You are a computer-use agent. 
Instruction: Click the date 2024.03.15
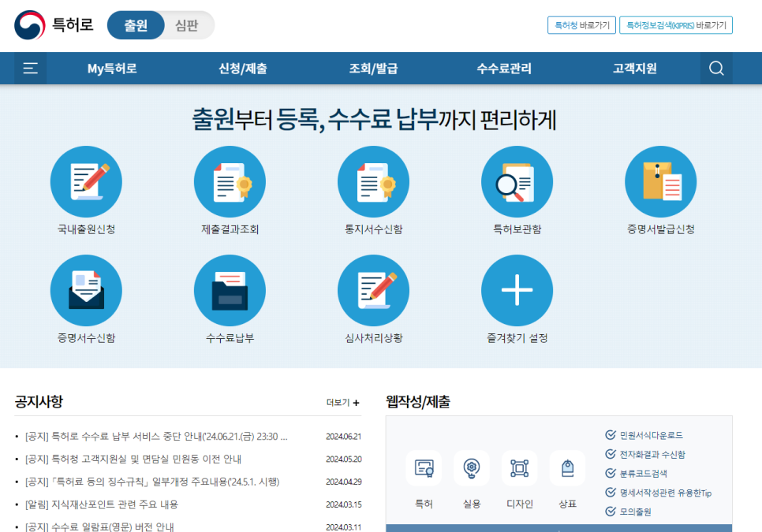pyautogui.click(x=344, y=505)
